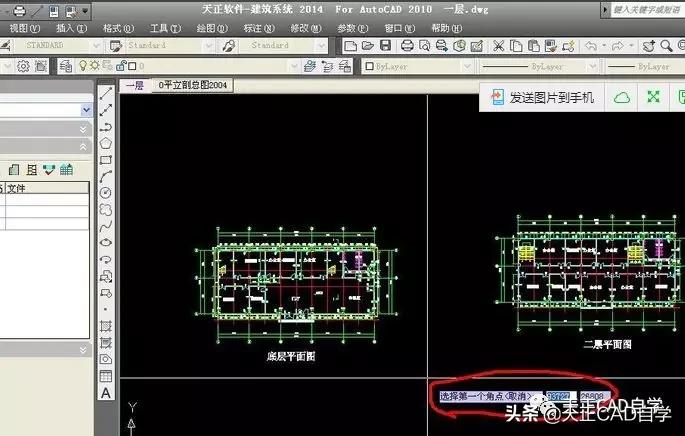Select the Line draw tool

click(106, 93)
